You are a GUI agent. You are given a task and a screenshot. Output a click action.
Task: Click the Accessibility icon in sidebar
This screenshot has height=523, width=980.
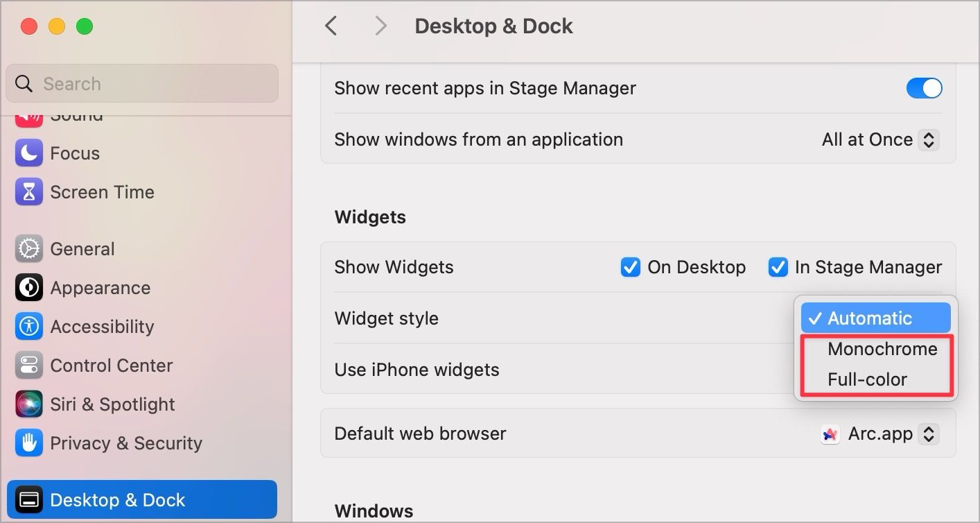28,327
